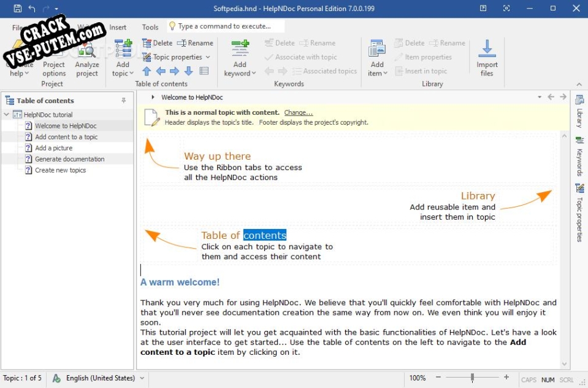Screen dimensions: 588x388
Task: Move topic down with the down arrow
Action: [189, 71]
